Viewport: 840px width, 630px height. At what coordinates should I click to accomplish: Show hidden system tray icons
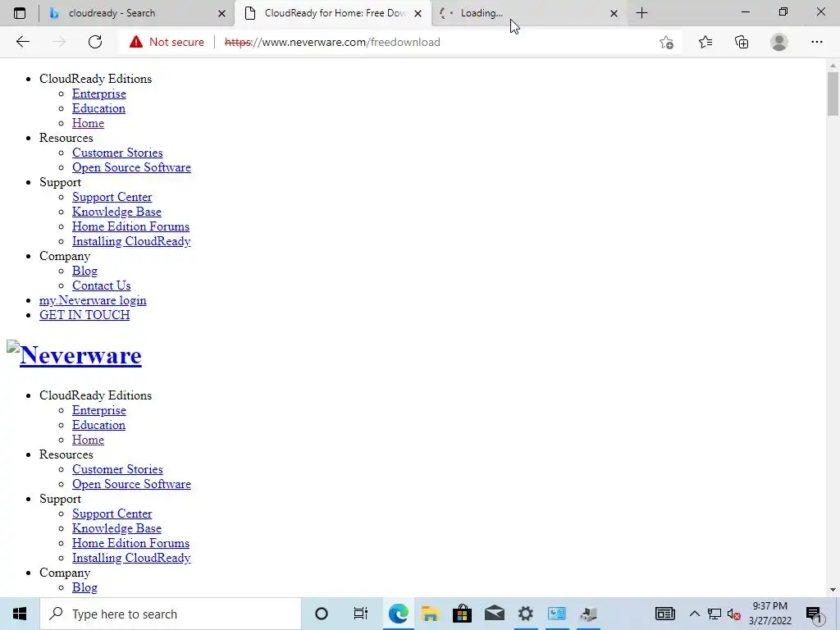[x=694, y=614]
